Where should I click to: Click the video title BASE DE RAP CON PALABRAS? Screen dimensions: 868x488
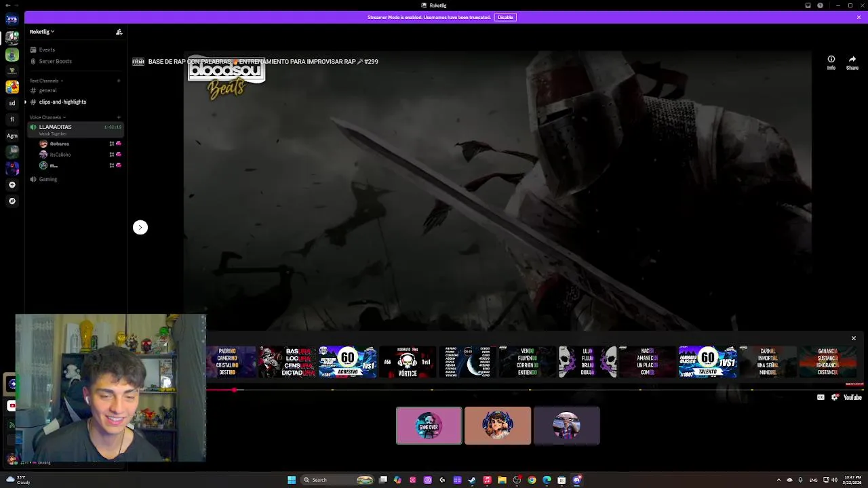point(263,62)
